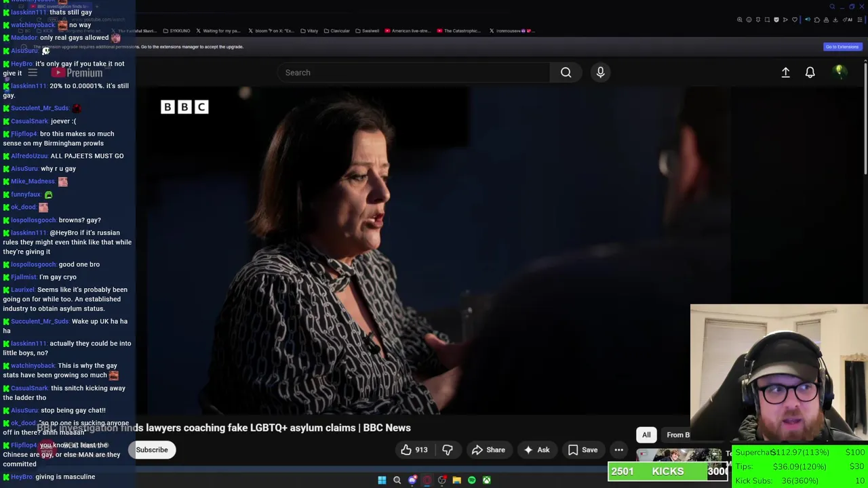Click chat username Fjallmist

click(24, 277)
